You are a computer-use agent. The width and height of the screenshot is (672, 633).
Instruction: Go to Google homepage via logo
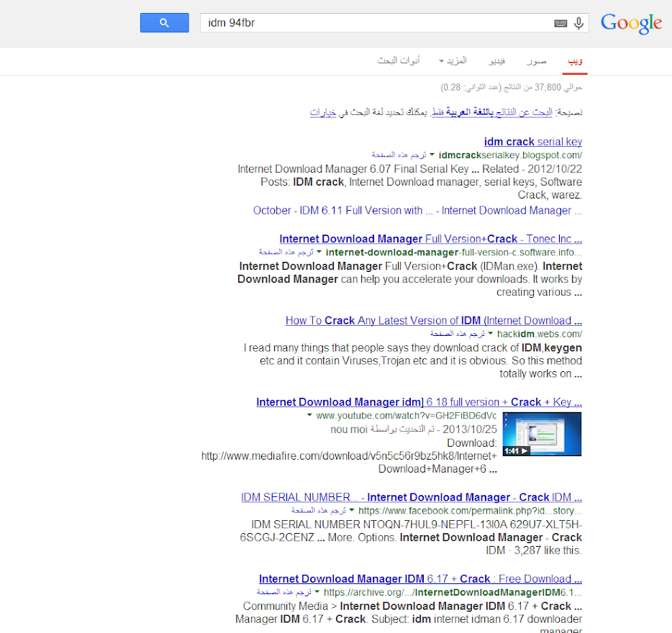(x=631, y=23)
